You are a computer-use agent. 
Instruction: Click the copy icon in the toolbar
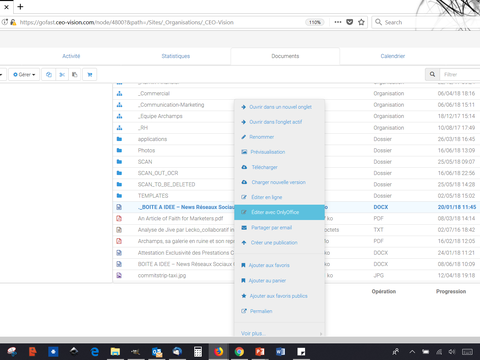coord(49,74)
